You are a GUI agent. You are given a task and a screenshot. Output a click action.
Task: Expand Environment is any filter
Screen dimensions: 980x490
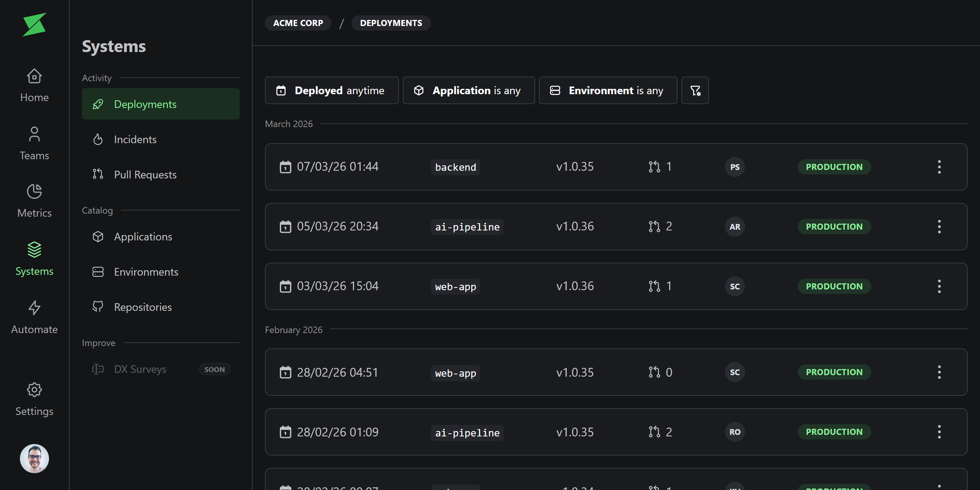[608, 90]
